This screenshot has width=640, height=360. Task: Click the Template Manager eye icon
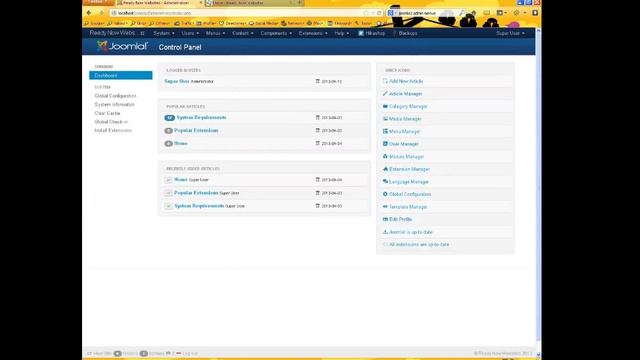[385, 207]
